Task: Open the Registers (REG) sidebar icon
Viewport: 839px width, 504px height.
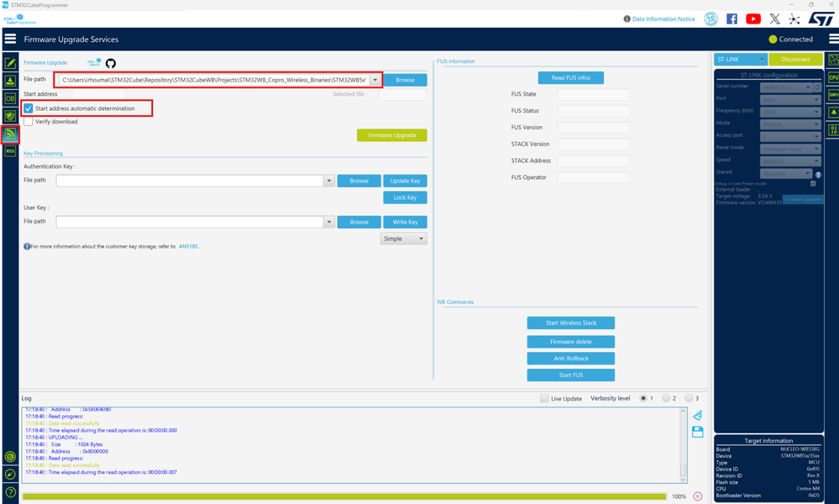Action: (x=10, y=151)
